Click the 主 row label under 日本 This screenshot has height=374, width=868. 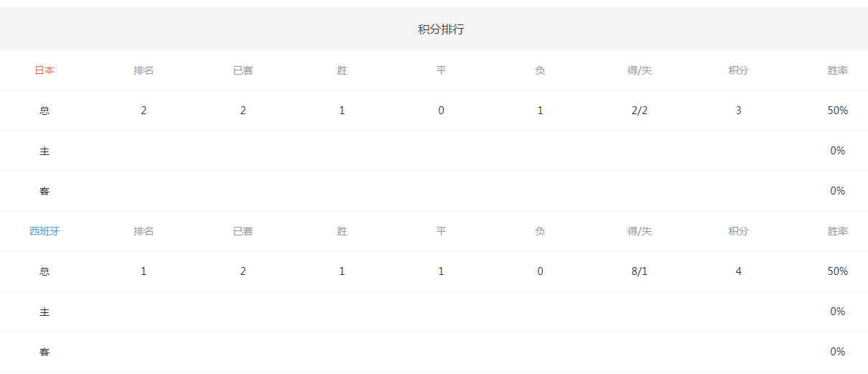[x=45, y=151]
